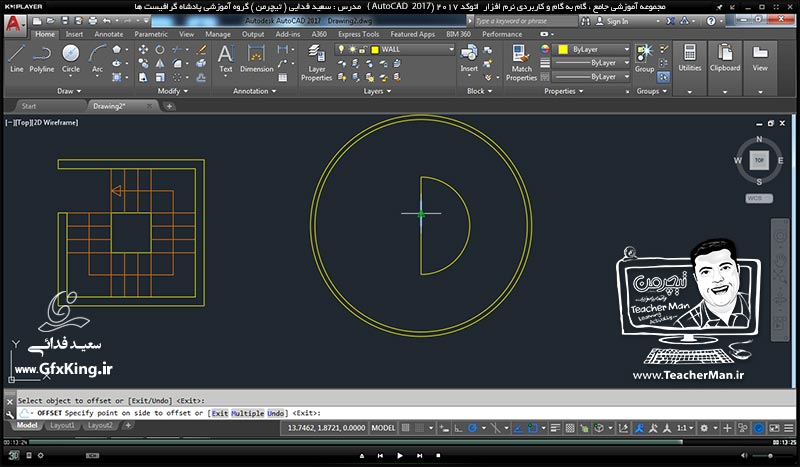Click the AutoCAD application menu logo

click(14, 24)
